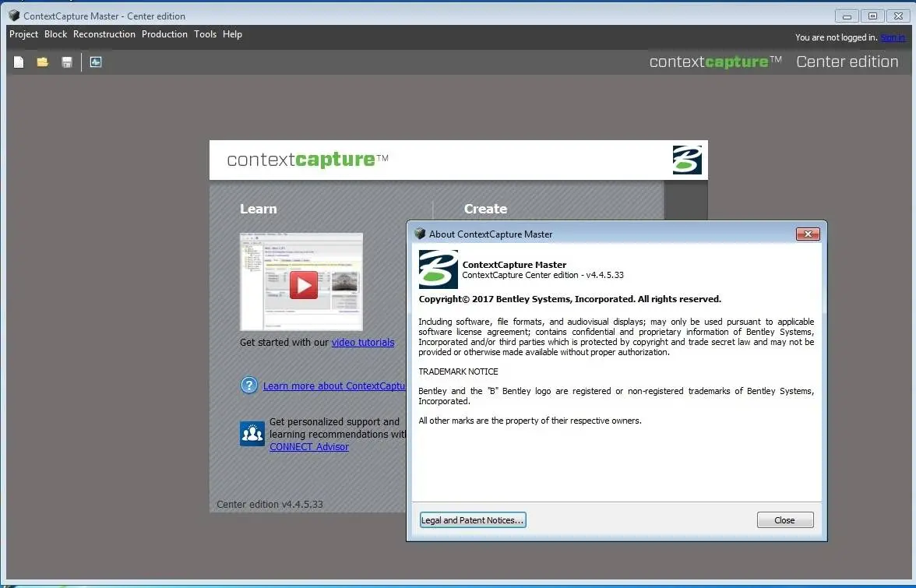The width and height of the screenshot is (916, 588).
Task: Open the CONNECT Advisor link
Action: pos(309,447)
